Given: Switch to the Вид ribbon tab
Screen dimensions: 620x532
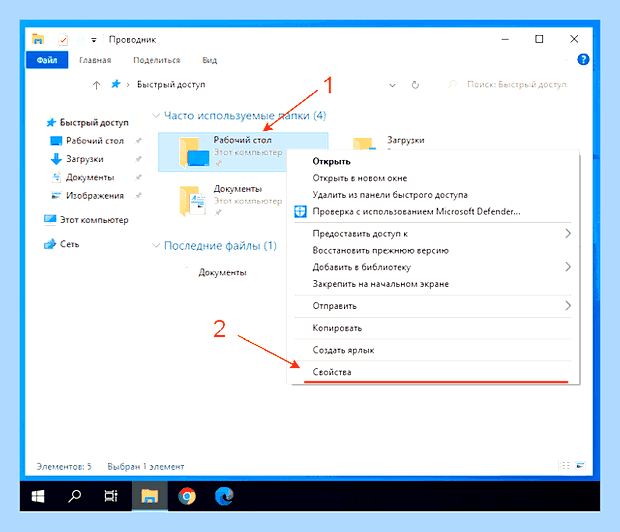Looking at the screenshot, I should coord(210,60).
